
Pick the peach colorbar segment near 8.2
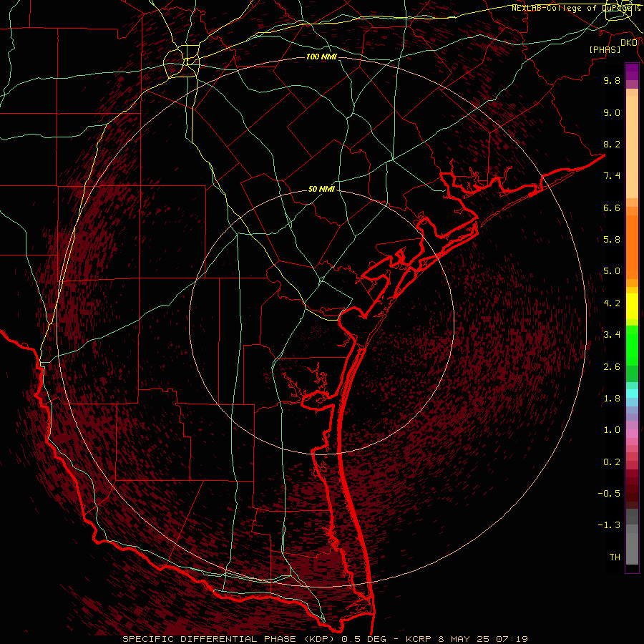[632, 147]
